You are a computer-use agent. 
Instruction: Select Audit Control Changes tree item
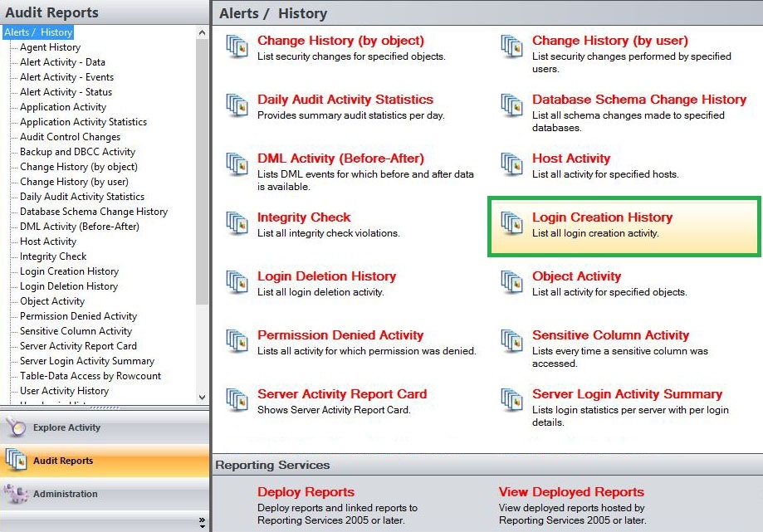pyautogui.click(x=70, y=137)
